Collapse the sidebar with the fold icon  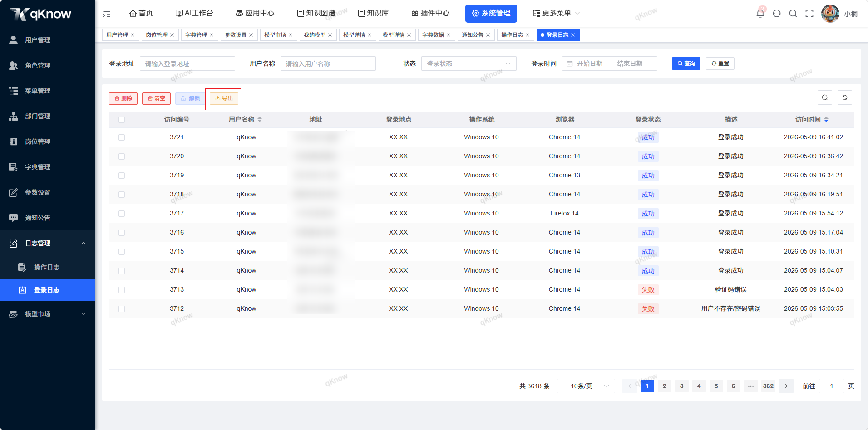click(x=107, y=14)
